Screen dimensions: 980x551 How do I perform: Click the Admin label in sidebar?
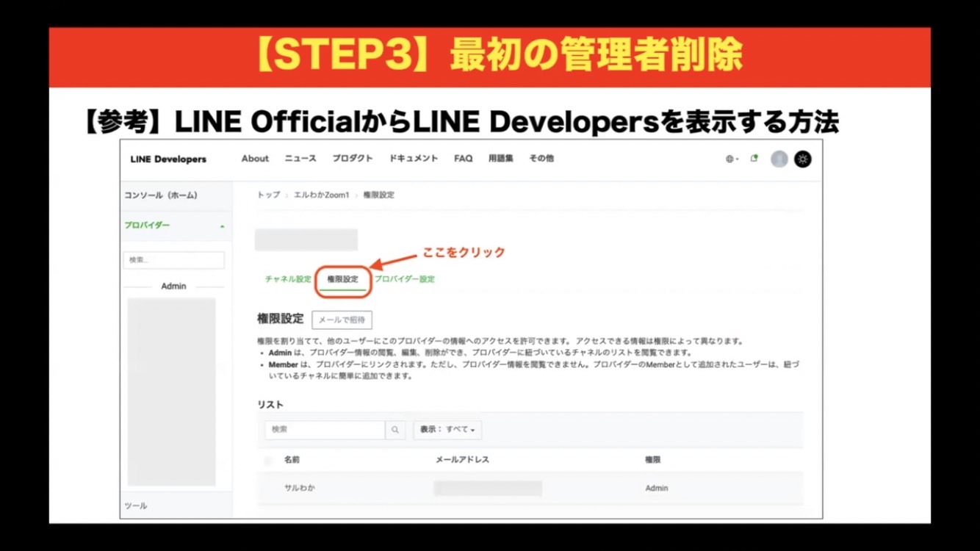[x=174, y=287]
